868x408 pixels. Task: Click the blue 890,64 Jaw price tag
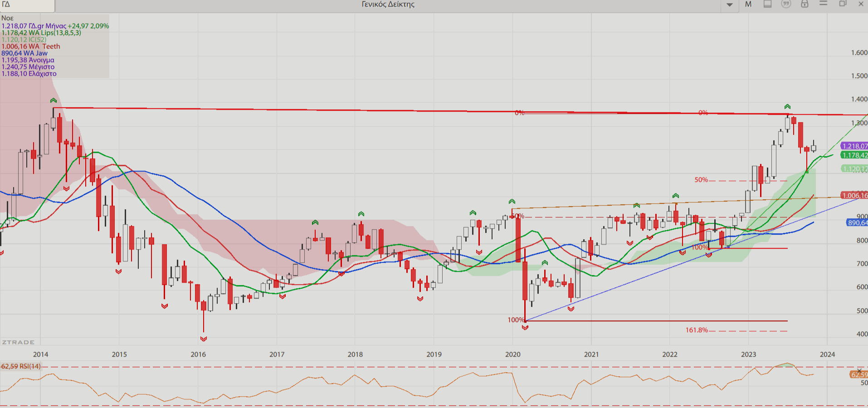tap(857, 222)
